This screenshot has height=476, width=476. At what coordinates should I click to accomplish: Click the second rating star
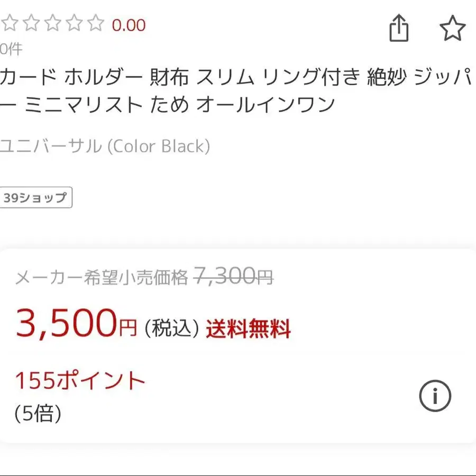[31, 23]
